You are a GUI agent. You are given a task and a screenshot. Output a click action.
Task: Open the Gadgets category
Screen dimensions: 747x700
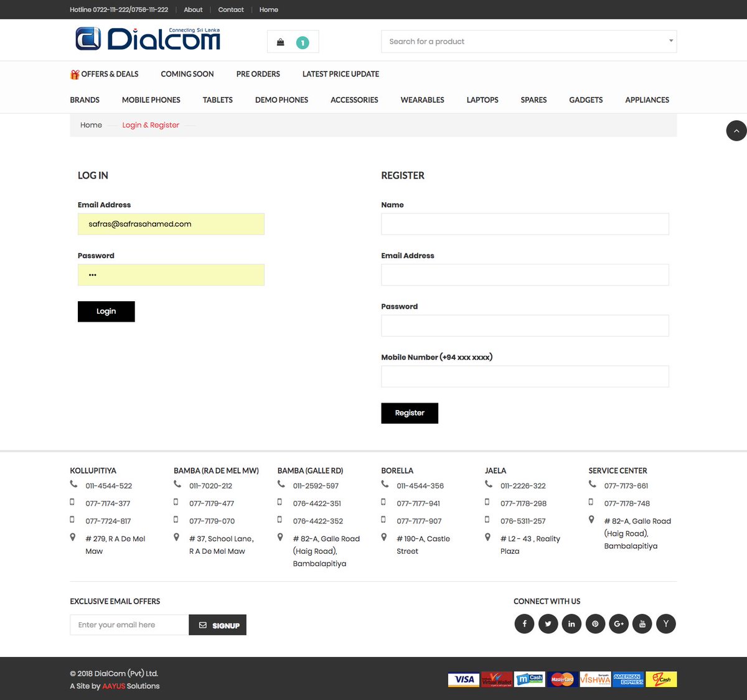coord(586,100)
